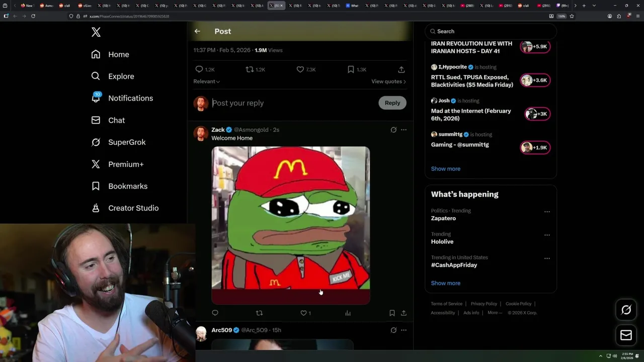The image size is (644, 362).
Task: Bookmark this page with the star icon
Action: (x=572, y=16)
